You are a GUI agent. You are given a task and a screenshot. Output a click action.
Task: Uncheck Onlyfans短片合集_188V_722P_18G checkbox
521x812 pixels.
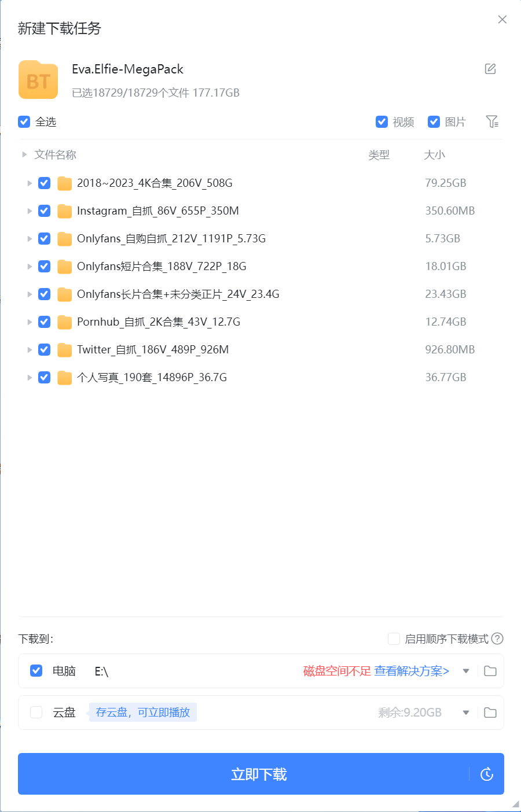pyautogui.click(x=44, y=266)
